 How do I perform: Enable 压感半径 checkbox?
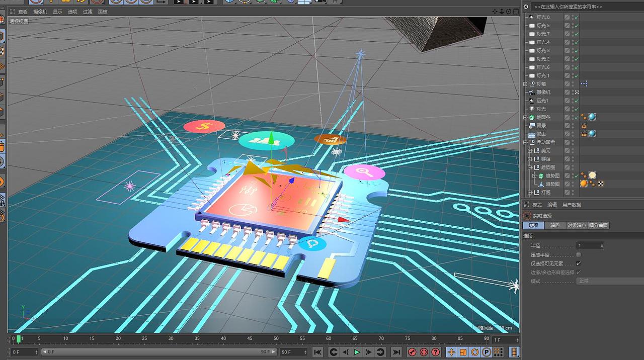point(579,255)
